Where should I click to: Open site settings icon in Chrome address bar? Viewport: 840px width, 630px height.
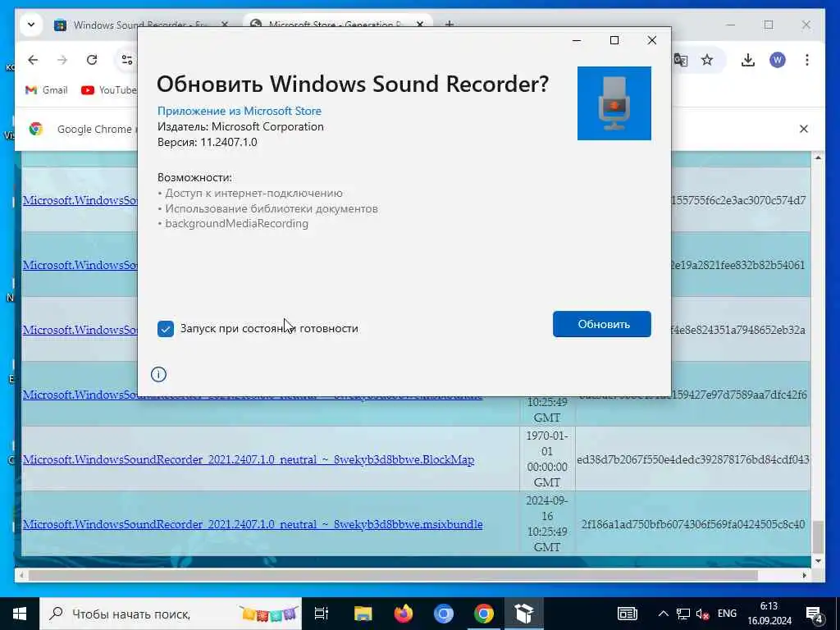(x=127, y=60)
